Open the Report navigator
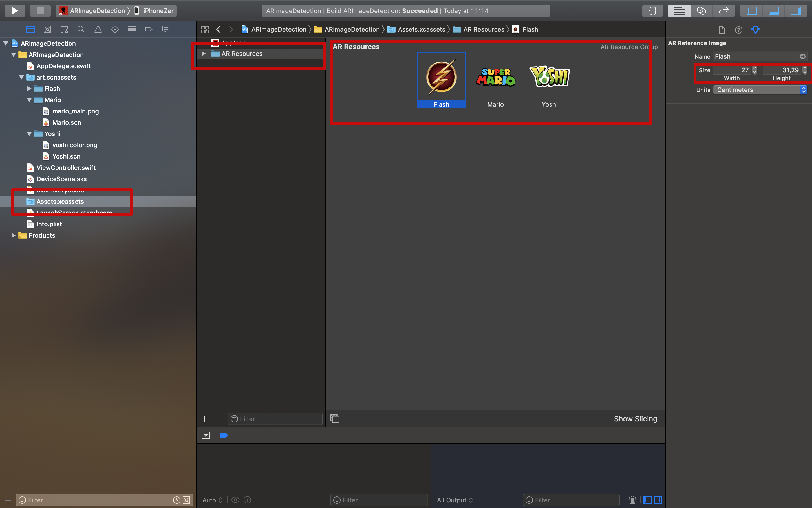Screen dimensions: 812x508 [166, 29]
